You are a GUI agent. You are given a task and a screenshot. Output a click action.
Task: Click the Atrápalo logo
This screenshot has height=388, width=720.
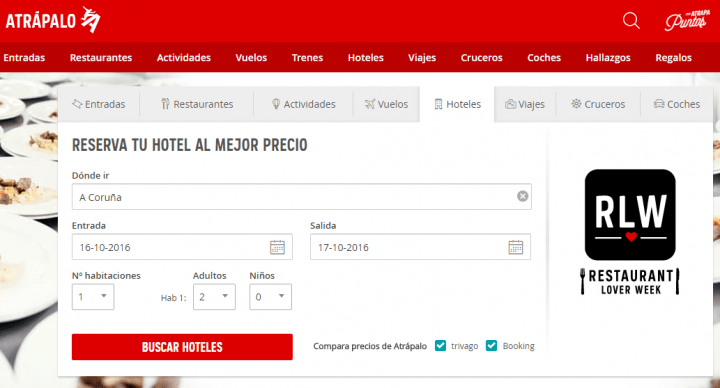tap(53, 20)
